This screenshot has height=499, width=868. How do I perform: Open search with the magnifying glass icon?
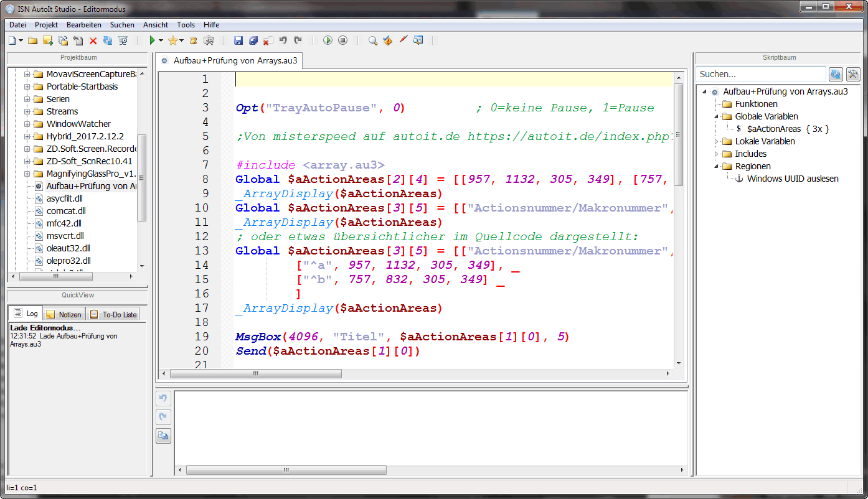(x=372, y=40)
